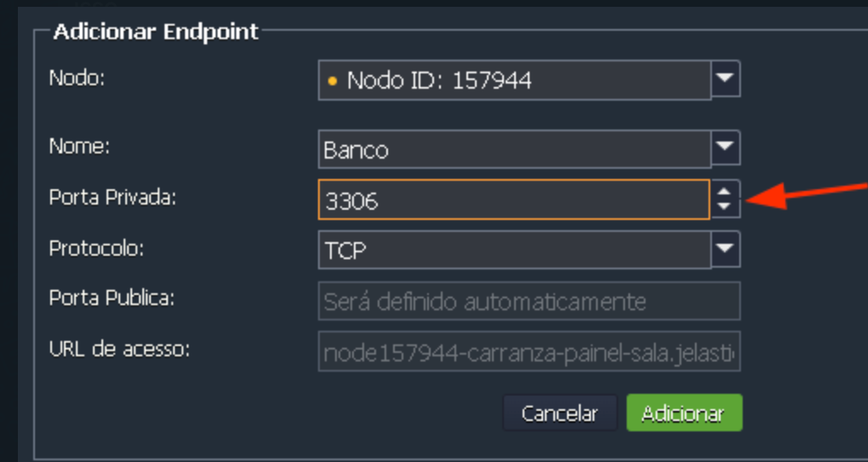Increase Porta Privada with the up arrow

pos(725,192)
